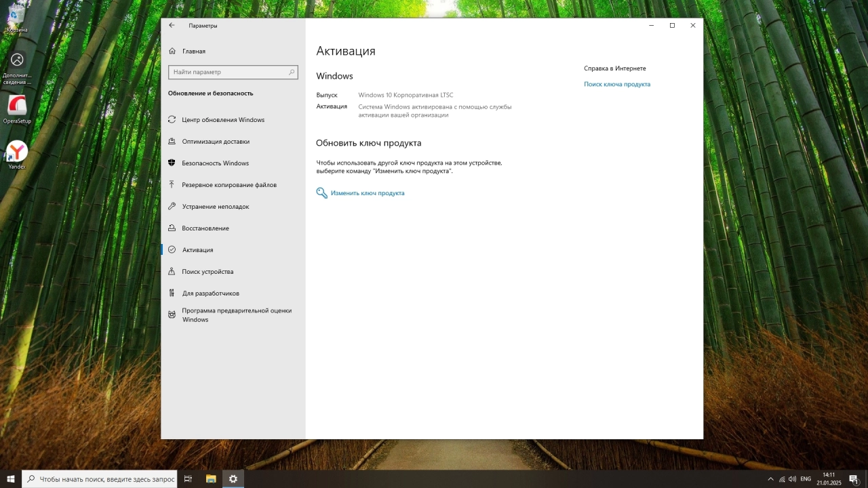Click the Справка в Интернете label
This screenshot has width=868, height=488.
615,68
